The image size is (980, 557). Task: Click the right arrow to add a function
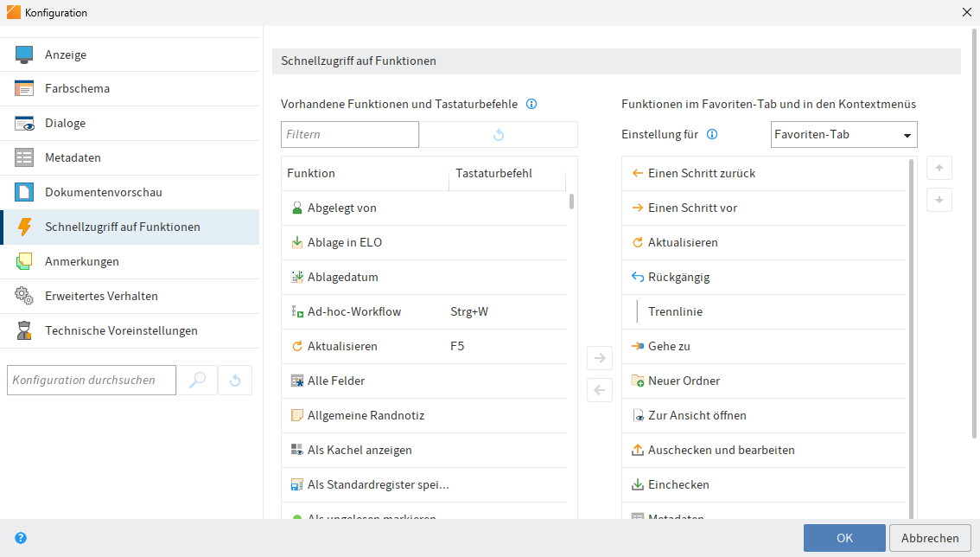point(600,357)
